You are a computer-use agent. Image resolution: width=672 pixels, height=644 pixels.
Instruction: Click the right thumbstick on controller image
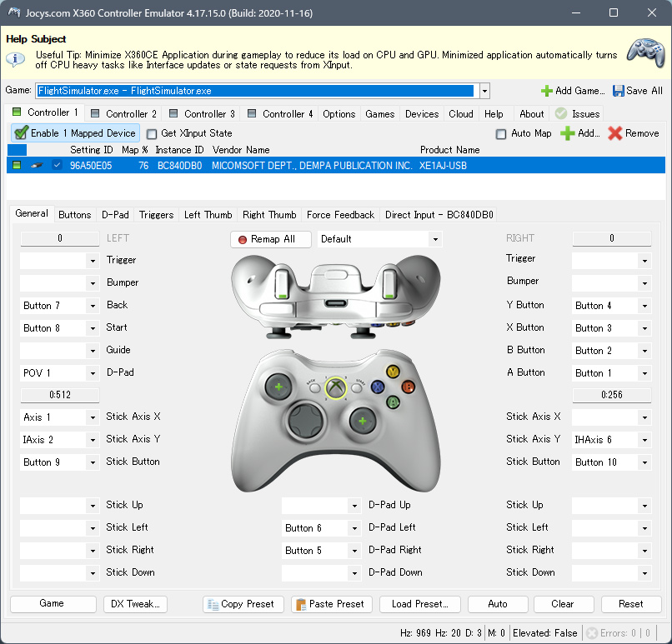point(363,421)
